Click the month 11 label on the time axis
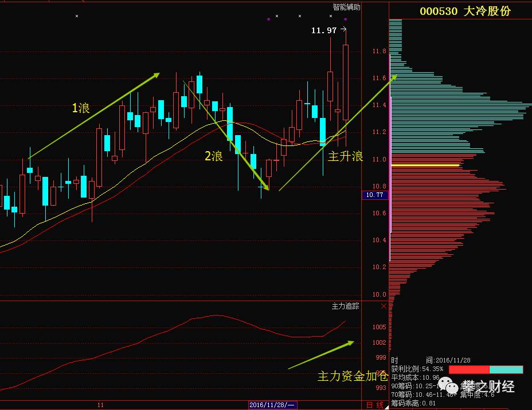532x410 pixels. click(100, 405)
